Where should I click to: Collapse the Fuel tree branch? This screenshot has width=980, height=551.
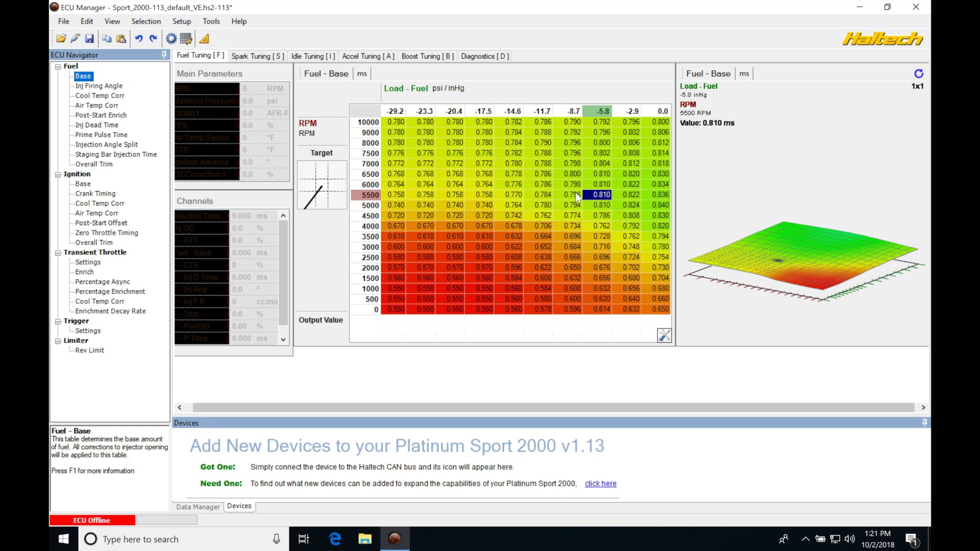point(58,66)
